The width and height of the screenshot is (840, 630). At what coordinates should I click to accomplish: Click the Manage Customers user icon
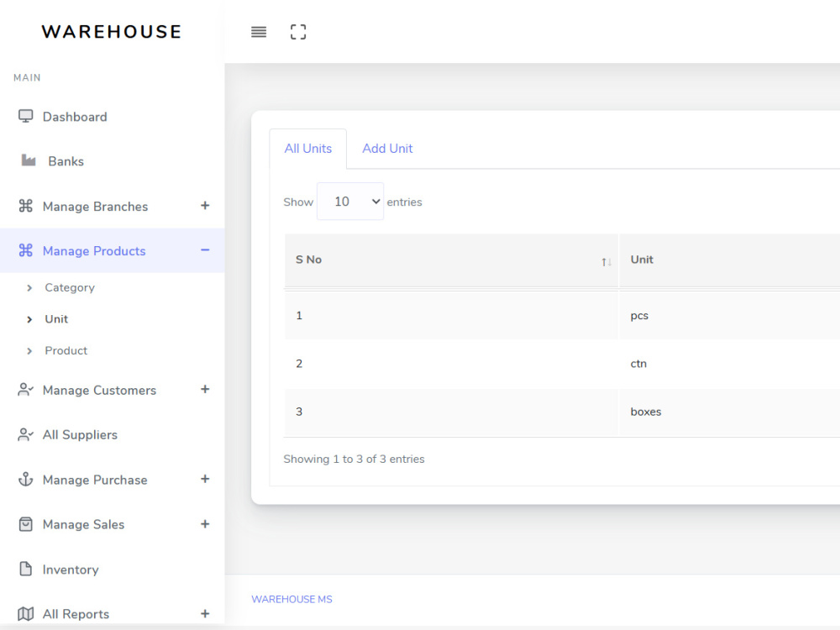coord(26,390)
